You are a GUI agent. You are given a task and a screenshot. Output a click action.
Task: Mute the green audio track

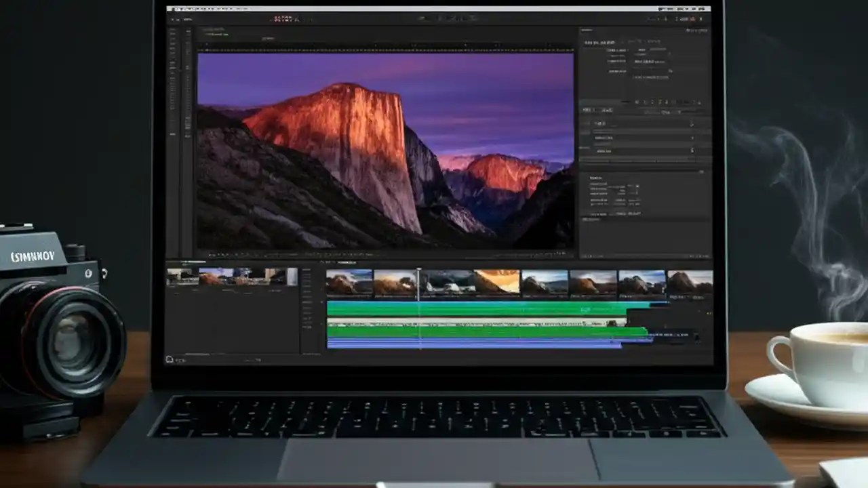click(320, 305)
